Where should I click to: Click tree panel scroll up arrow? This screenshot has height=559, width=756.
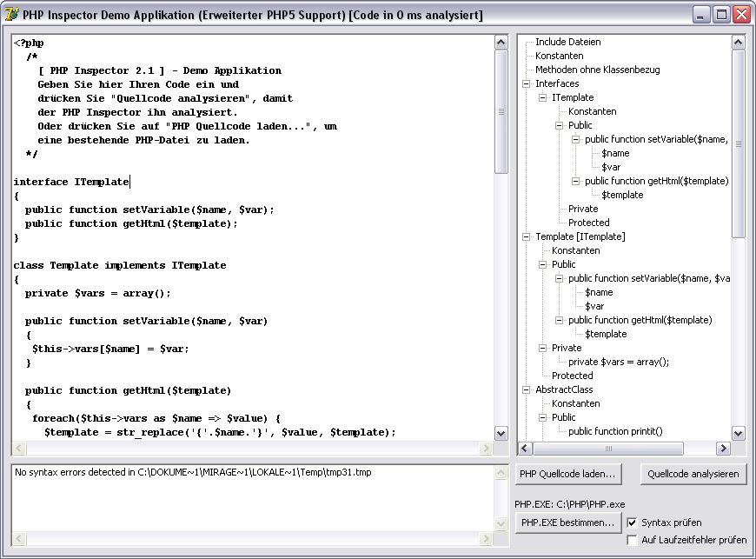[738, 43]
